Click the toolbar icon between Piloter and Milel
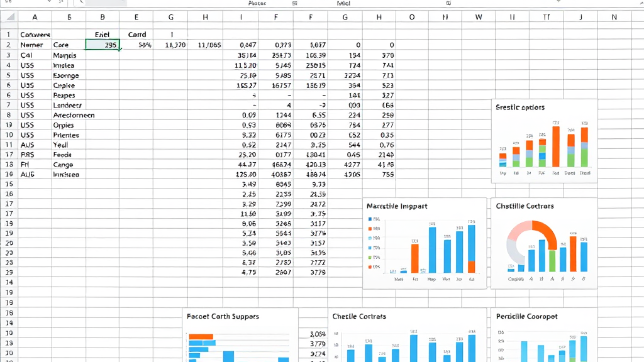The width and height of the screenshot is (644, 362). click(294, 3)
